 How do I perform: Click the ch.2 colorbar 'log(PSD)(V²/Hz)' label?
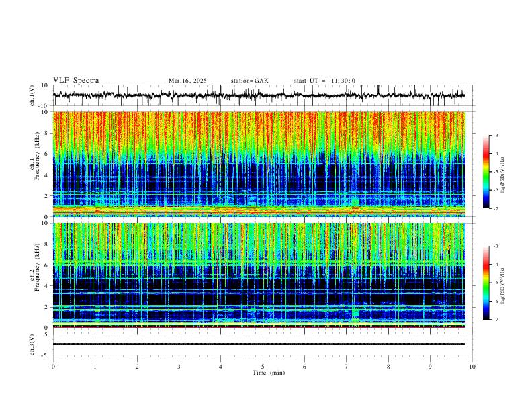pyautogui.click(x=503, y=286)
